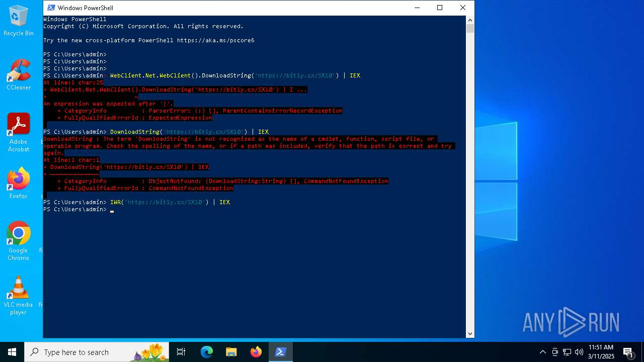Click the PowerShell scrollbar up arrow
The image size is (644, 362).
(x=470, y=20)
